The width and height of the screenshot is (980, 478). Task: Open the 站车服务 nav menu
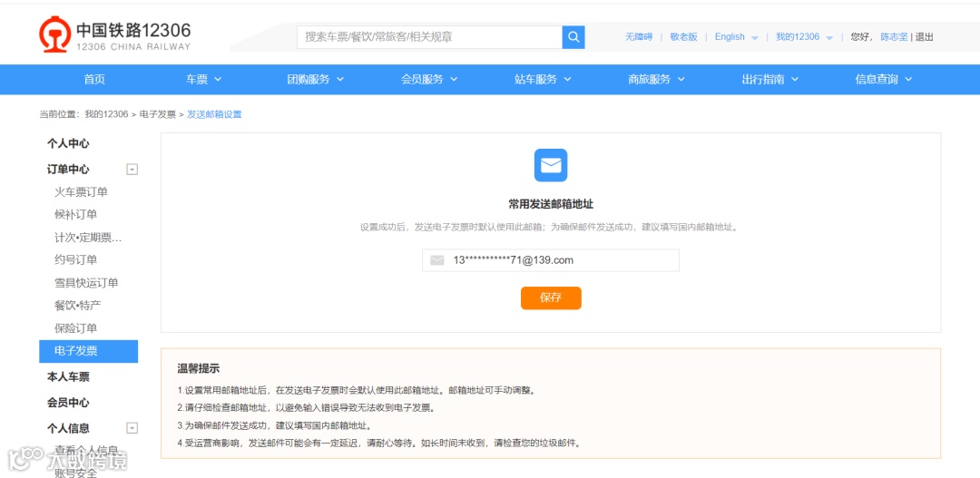[x=544, y=79]
